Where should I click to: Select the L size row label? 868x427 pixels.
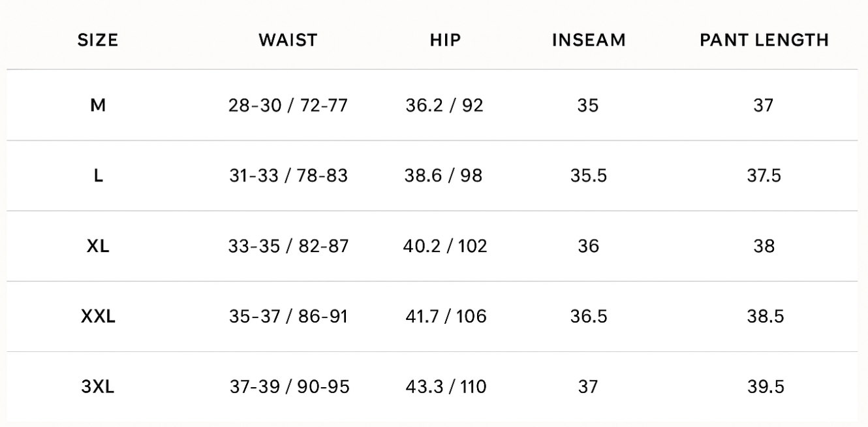pyautogui.click(x=98, y=176)
